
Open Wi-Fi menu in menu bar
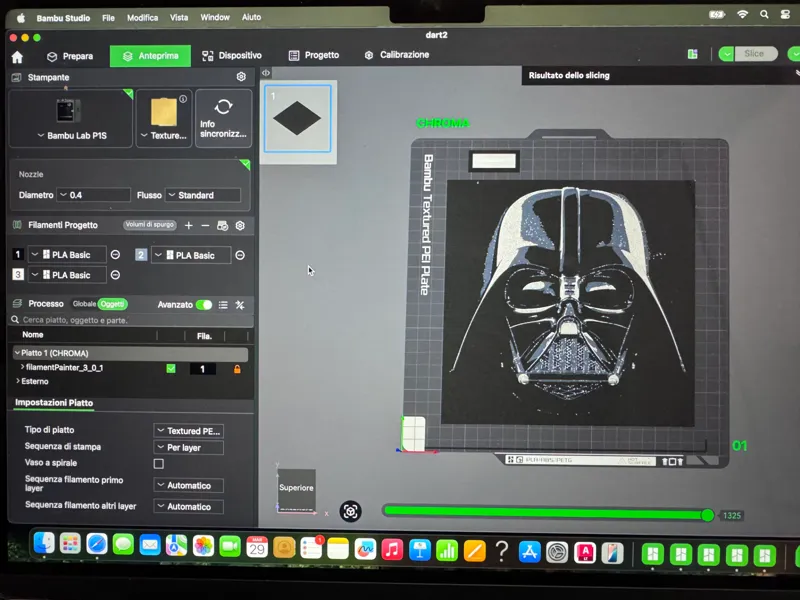click(x=742, y=14)
